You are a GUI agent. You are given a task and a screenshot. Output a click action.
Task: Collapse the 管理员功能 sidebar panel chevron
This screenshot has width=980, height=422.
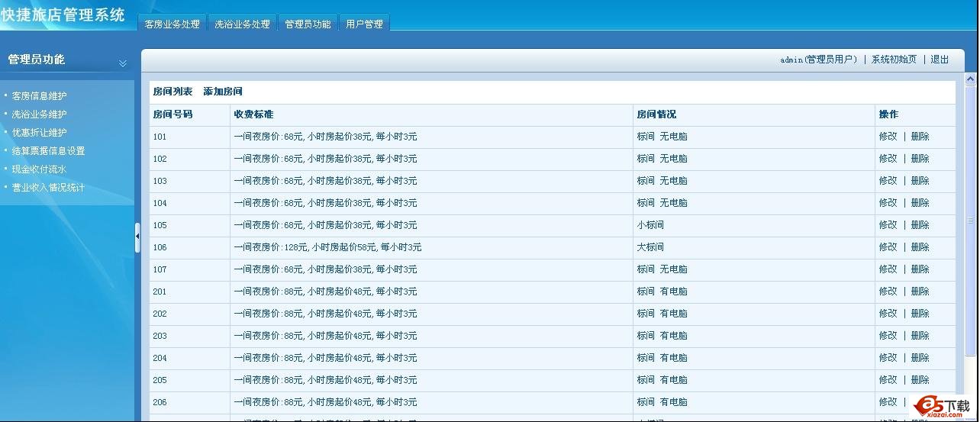click(123, 63)
